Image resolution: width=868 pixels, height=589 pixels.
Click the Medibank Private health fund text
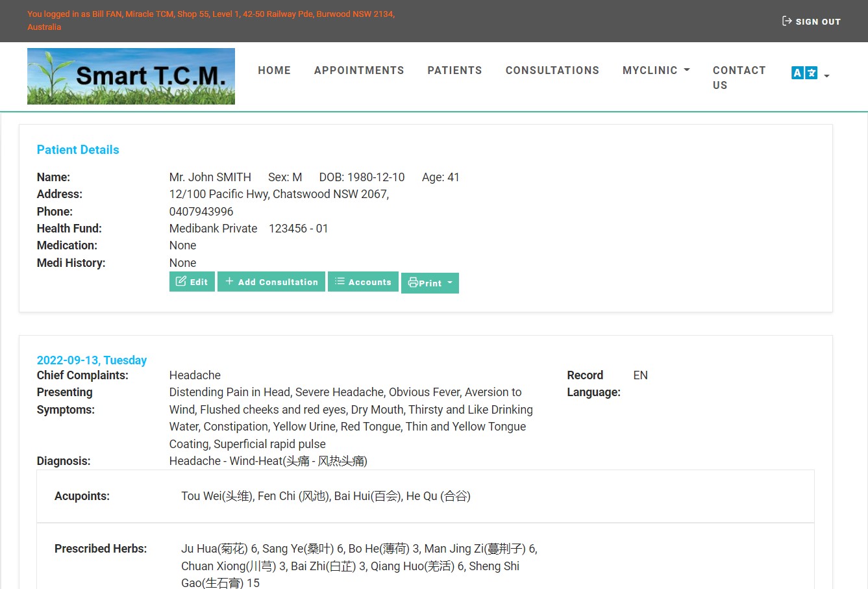214,229
